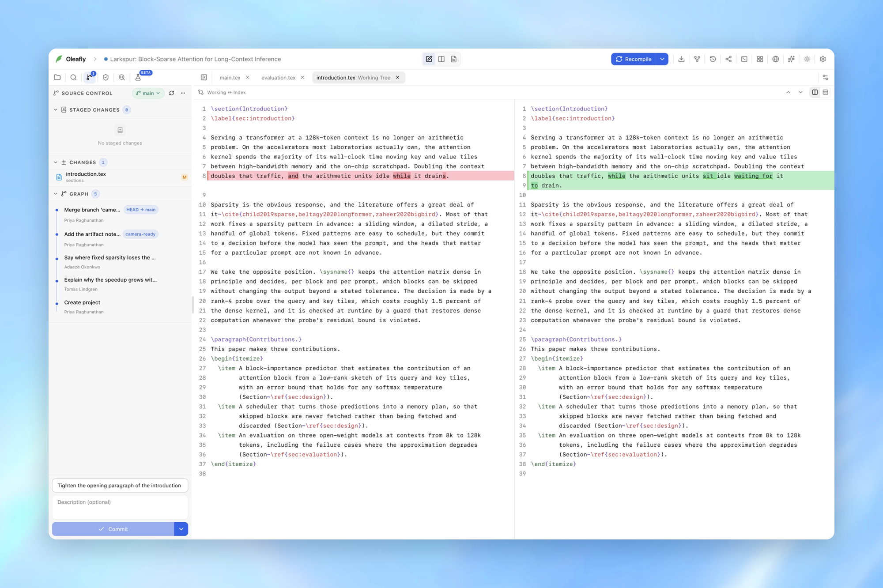Click the camera-ready tag badge
The image size is (883, 588).
pos(140,234)
